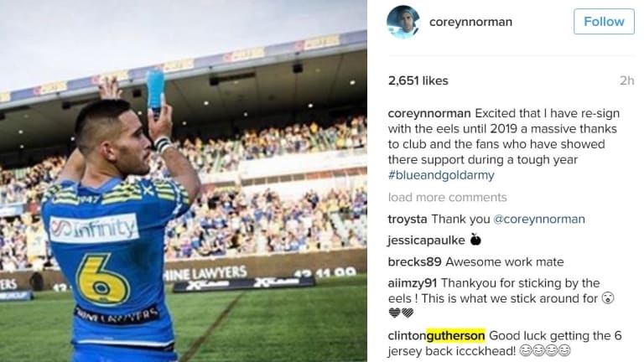Open jessicapaulke commenter profile
This screenshot has width=644, height=362.
pos(426,240)
